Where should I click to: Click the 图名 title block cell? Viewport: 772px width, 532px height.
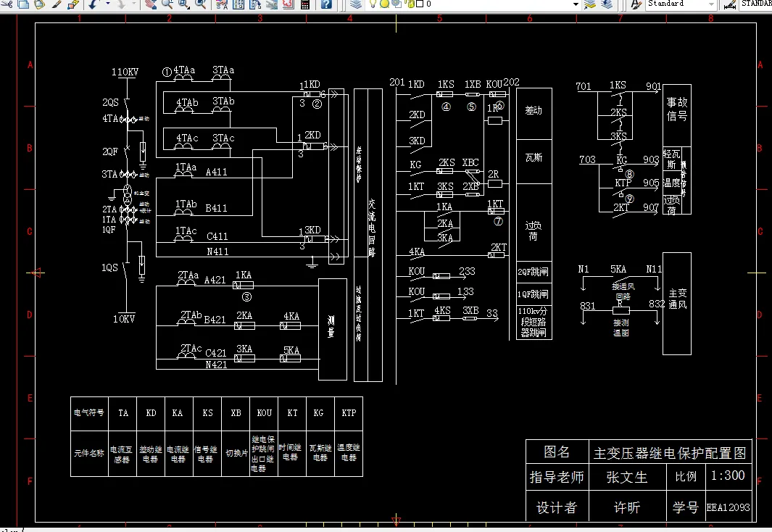(557, 452)
